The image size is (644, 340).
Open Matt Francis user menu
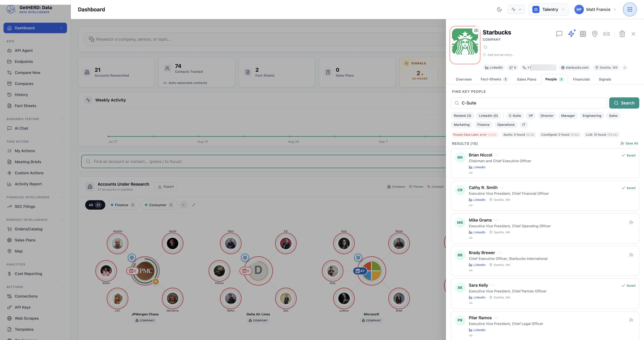[595, 9]
